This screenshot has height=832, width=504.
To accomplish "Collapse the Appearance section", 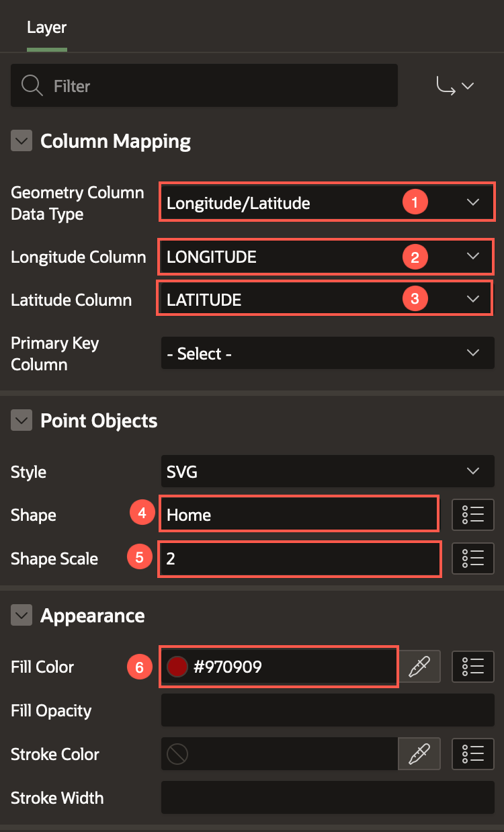I will 21,615.
